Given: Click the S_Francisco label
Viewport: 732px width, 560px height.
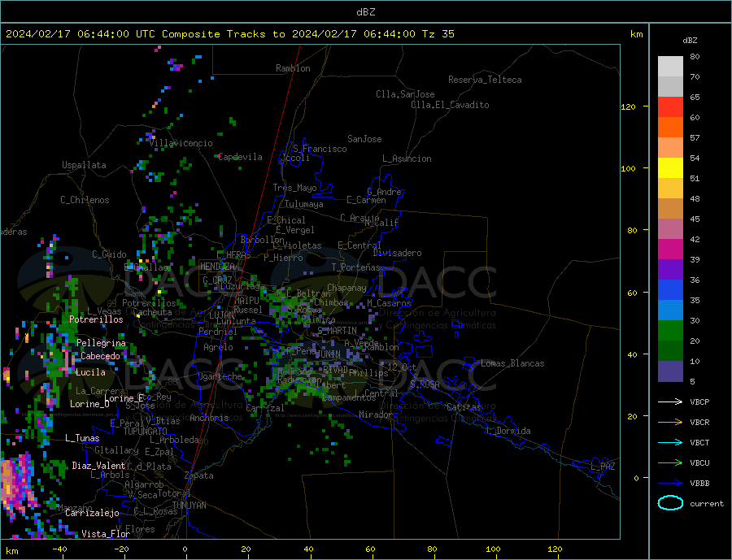Looking at the screenshot, I should 320,149.
